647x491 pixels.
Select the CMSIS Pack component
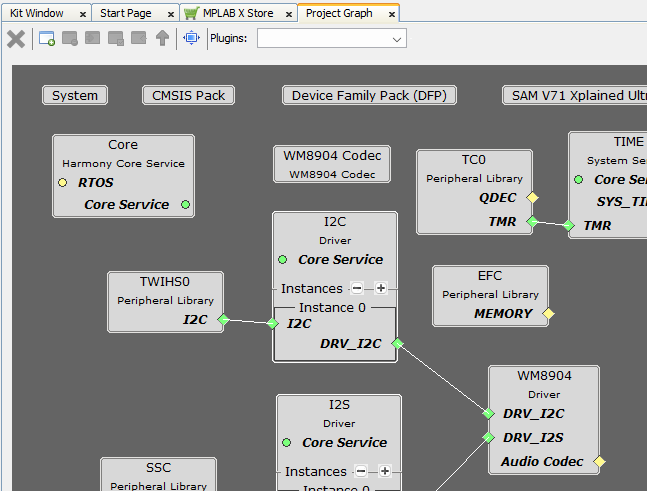point(188,96)
